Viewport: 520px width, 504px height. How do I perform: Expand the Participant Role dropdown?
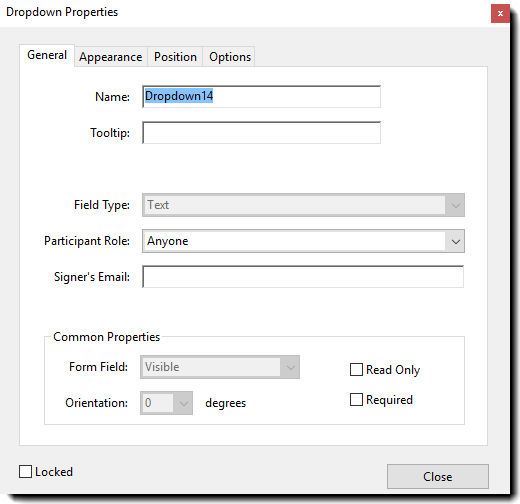pos(303,241)
